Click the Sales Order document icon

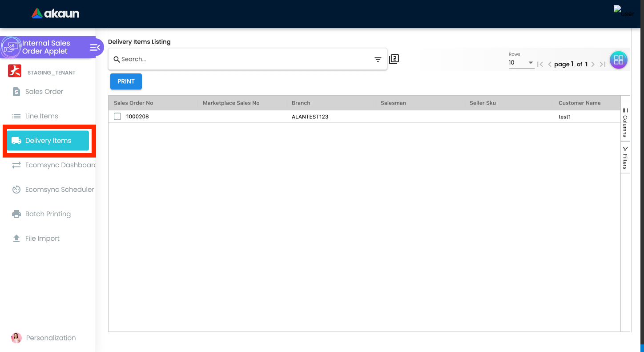[16, 92]
